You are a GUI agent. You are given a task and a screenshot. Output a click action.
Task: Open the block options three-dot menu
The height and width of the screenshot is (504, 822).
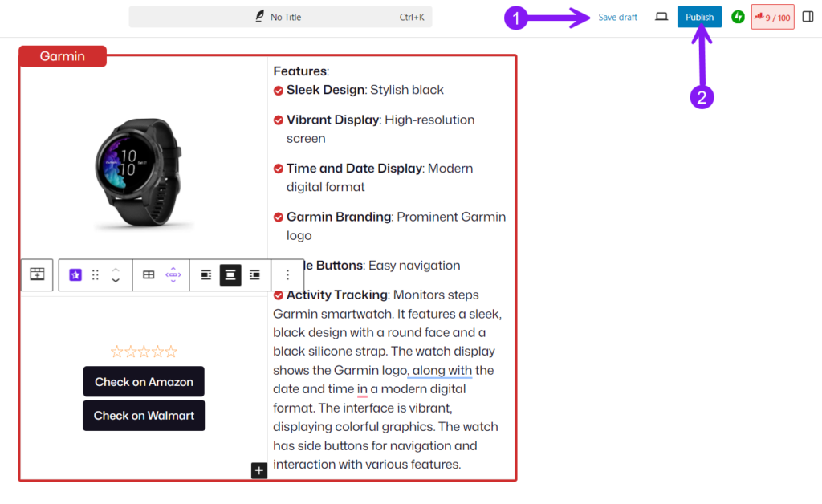(x=287, y=275)
